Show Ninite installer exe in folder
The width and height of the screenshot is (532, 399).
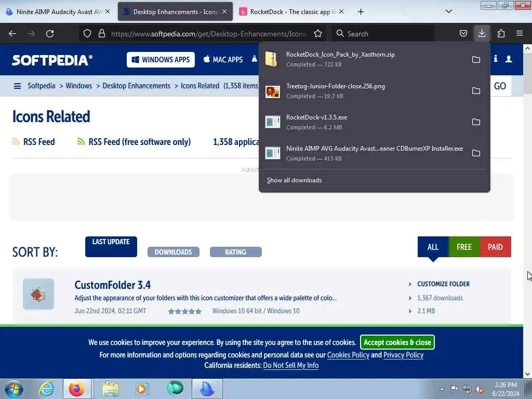(x=476, y=153)
